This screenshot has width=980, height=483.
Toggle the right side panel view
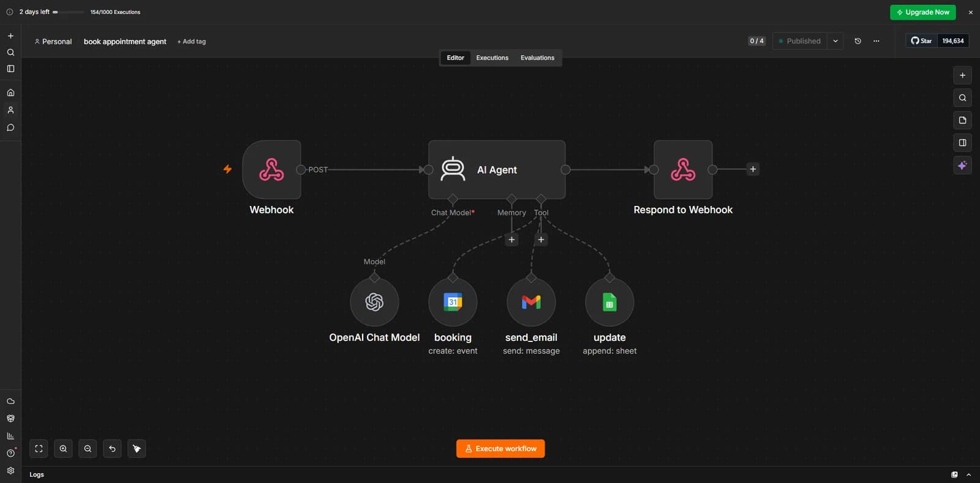tap(962, 143)
